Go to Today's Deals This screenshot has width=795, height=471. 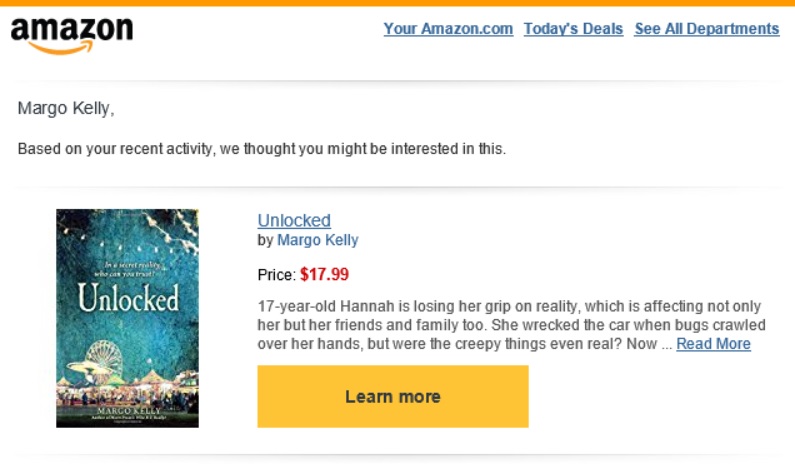573,29
